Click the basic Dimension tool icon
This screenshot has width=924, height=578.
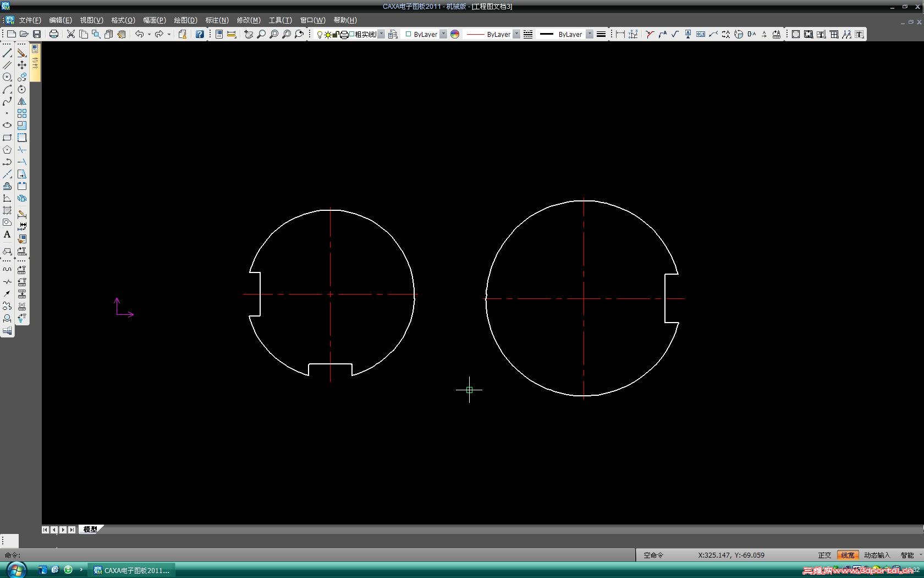pyautogui.click(x=620, y=34)
